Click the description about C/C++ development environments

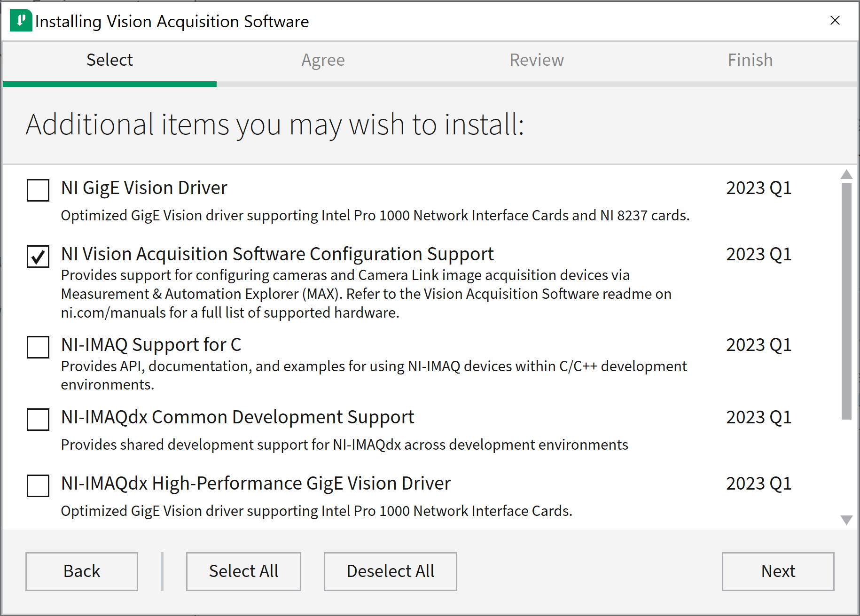point(374,375)
